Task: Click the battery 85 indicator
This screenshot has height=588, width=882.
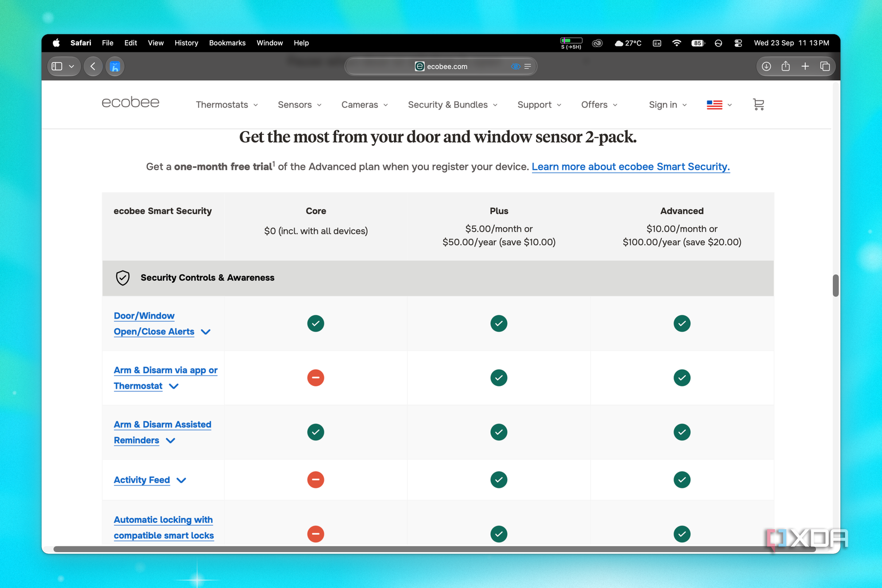Action: click(698, 43)
